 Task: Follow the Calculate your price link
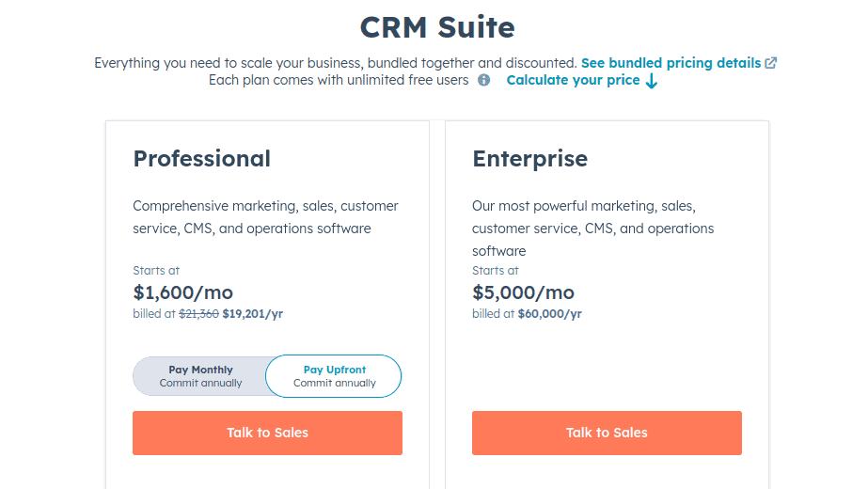[x=573, y=80]
